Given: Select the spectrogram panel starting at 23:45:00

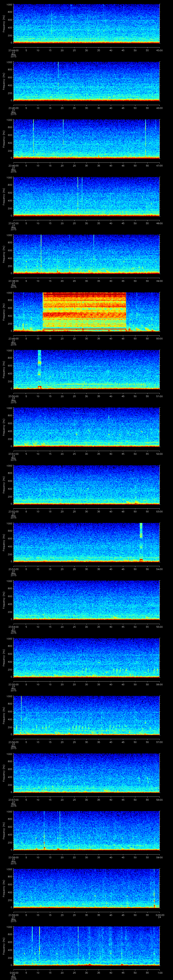Looking at the screenshot, I should [x=87, y=81].
